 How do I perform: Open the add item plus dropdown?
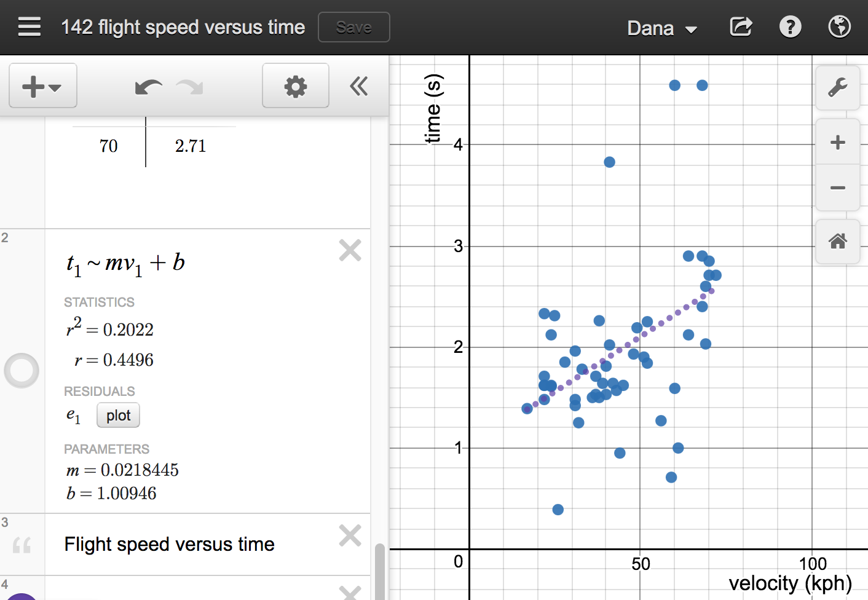(43, 86)
